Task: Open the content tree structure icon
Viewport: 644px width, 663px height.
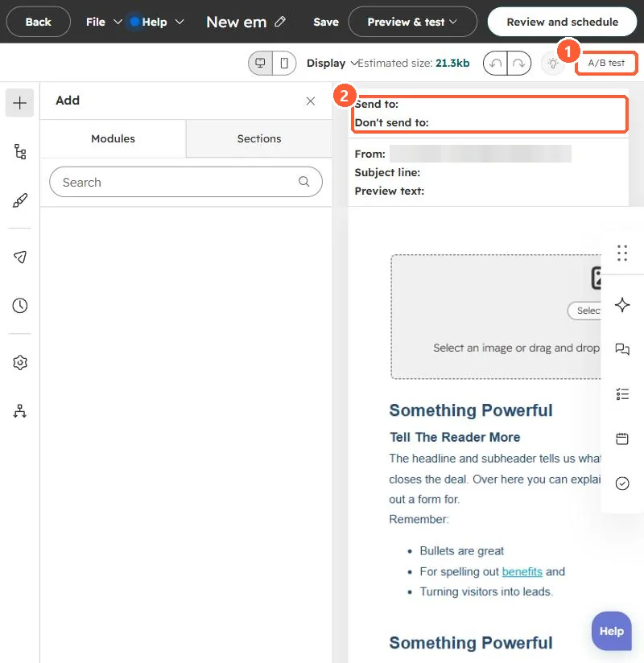Action: coord(20,151)
